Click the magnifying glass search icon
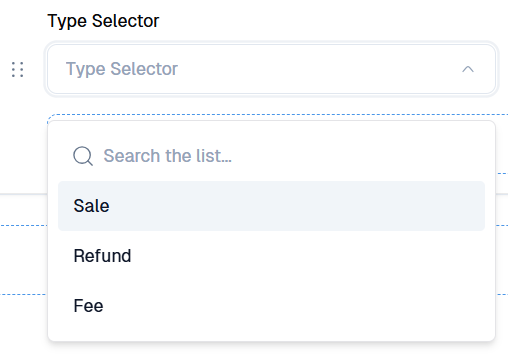Screen dimensions: 508x360 tap(83, 156)
